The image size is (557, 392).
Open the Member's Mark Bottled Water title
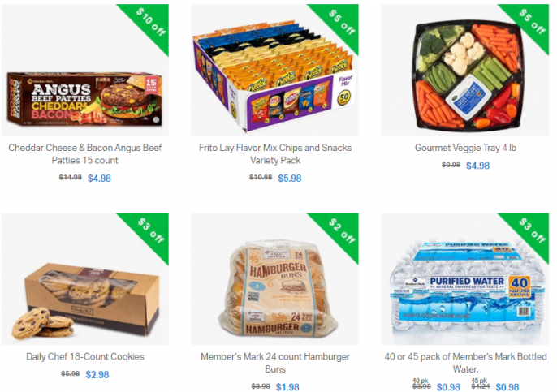click(x=465, y=363)
